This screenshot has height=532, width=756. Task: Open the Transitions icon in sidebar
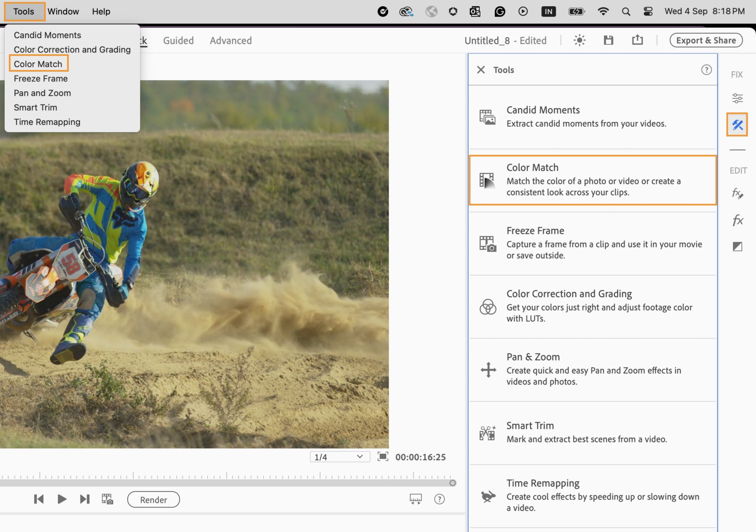[x=737, y=247]
